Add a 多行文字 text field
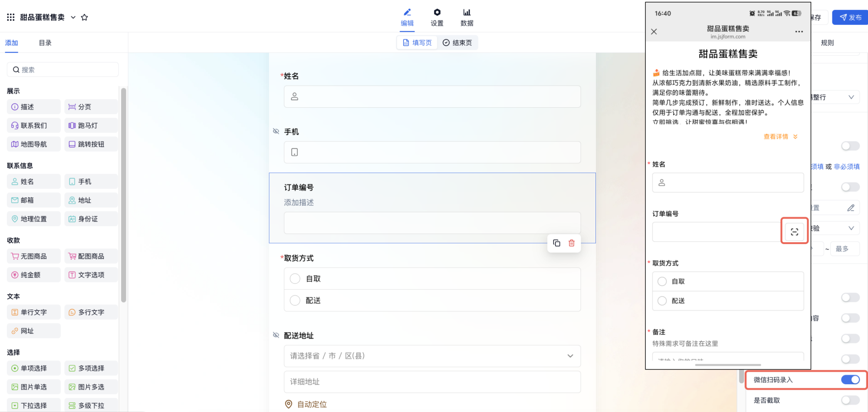This screenshot has width=868, height=412. point(91,312)
